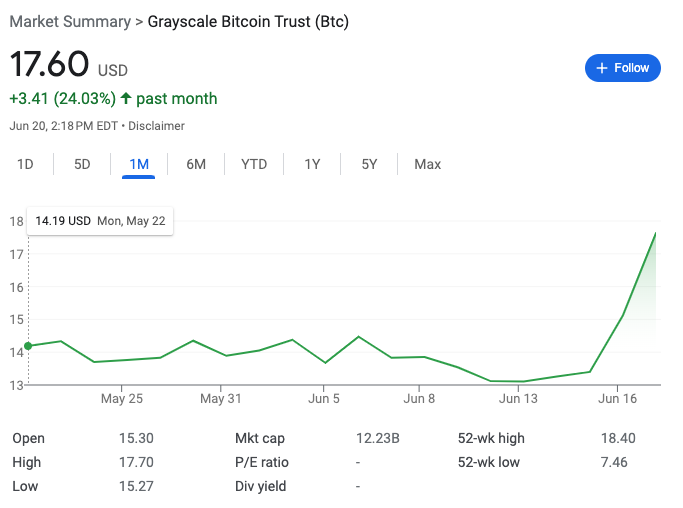Screen dimensions: 683x508
Task: Select the 1M range tab
Action: pos(139,164)
